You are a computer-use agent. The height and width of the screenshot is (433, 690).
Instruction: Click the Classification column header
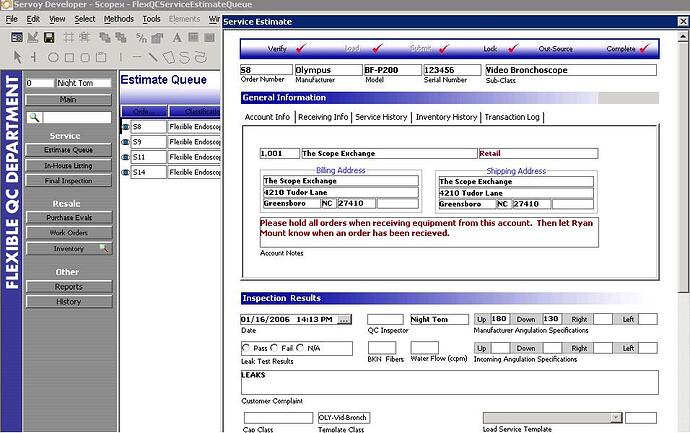coord(195,111)
